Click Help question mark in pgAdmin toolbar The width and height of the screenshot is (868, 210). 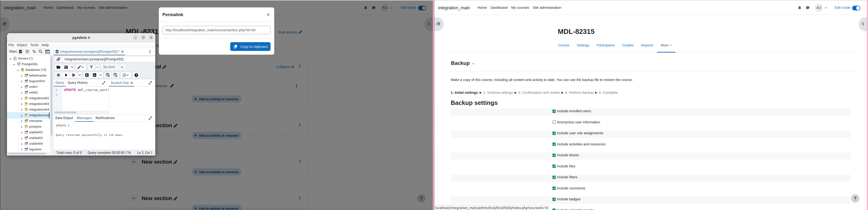137,75
